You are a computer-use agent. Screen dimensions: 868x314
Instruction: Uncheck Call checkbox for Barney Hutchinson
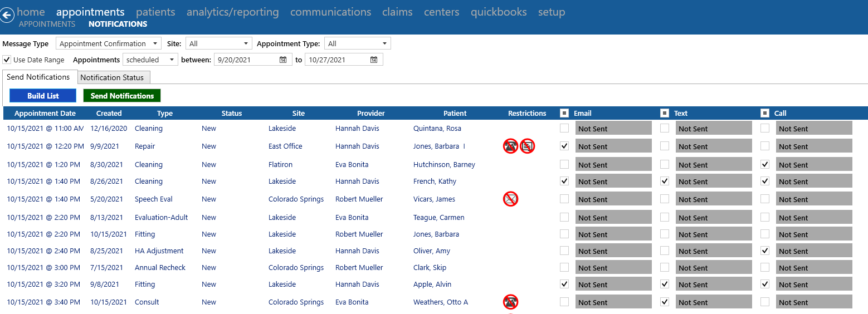(x=765, y=165)
